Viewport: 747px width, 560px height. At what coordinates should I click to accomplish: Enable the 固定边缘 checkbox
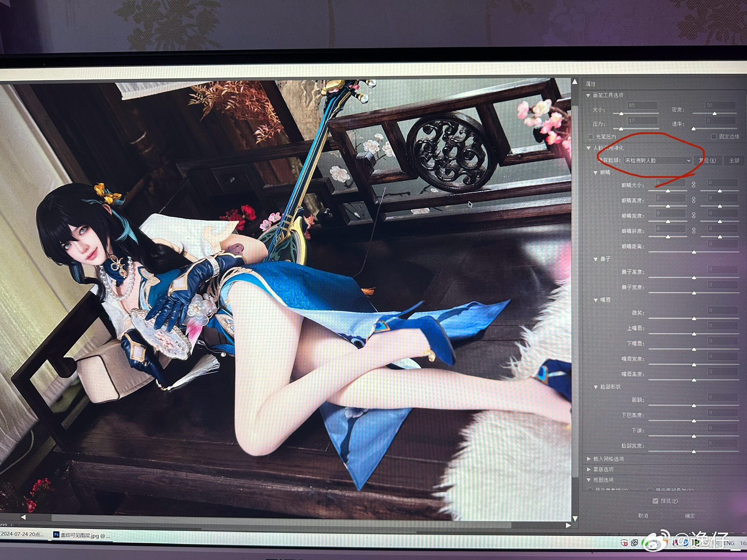(x=714, y=137)
